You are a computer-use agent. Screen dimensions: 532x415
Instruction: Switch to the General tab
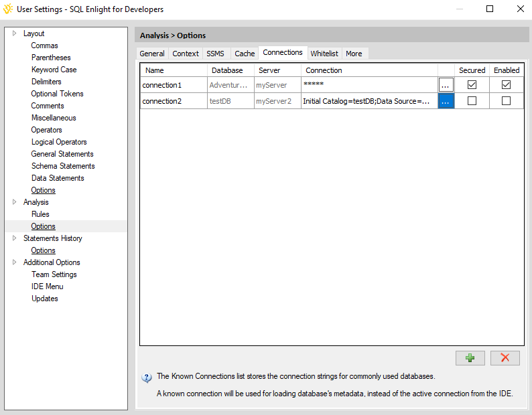[152, 54]
